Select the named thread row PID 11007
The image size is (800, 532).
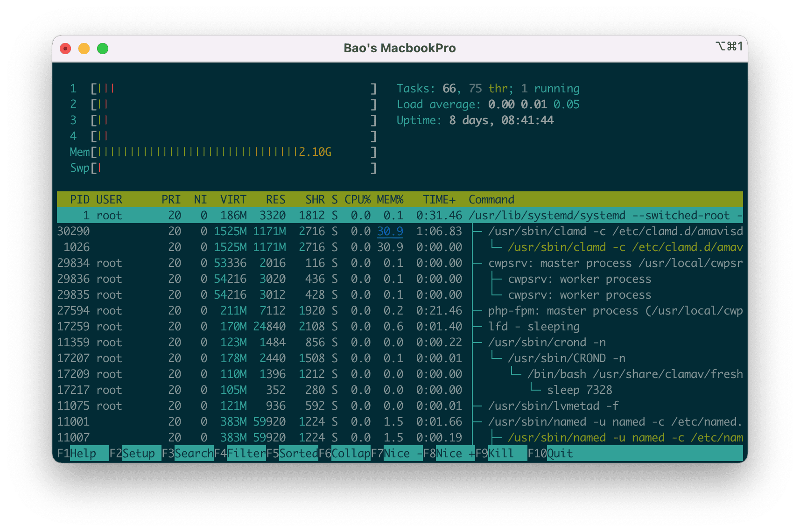coord(400,437)
